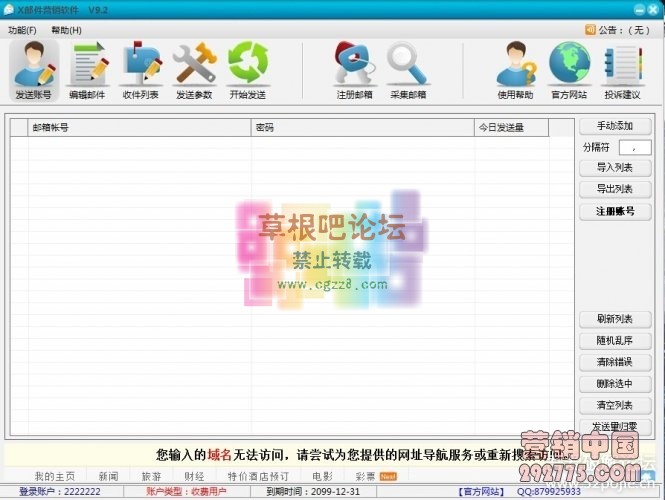Click the 【官方网站】 status bar link

point(481,492)
